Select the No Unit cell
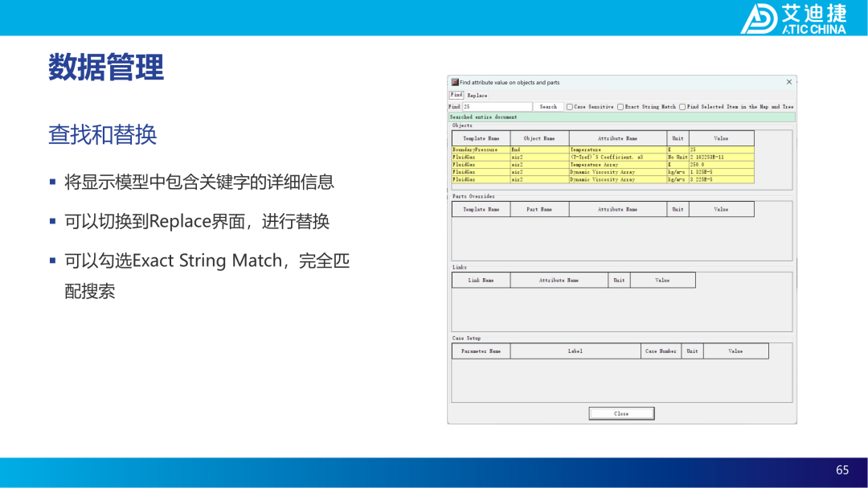 [678, 158]
